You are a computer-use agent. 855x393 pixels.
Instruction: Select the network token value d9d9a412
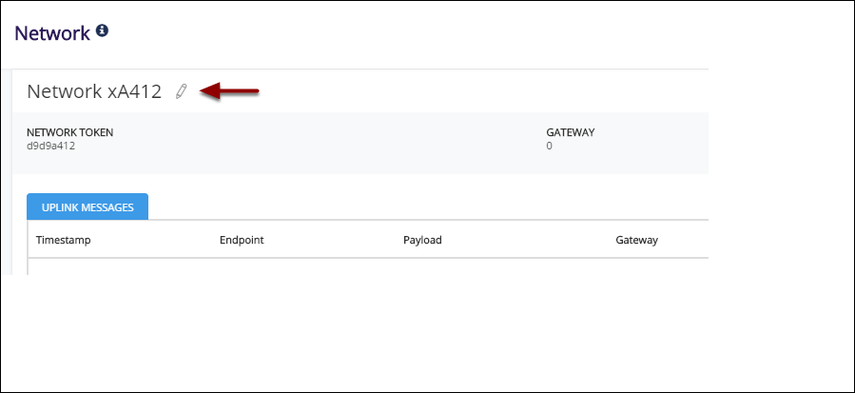point(51,146)
